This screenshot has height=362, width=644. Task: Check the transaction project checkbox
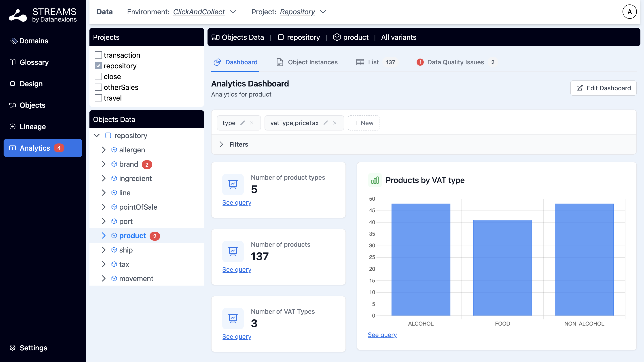[x=98, y=55]
